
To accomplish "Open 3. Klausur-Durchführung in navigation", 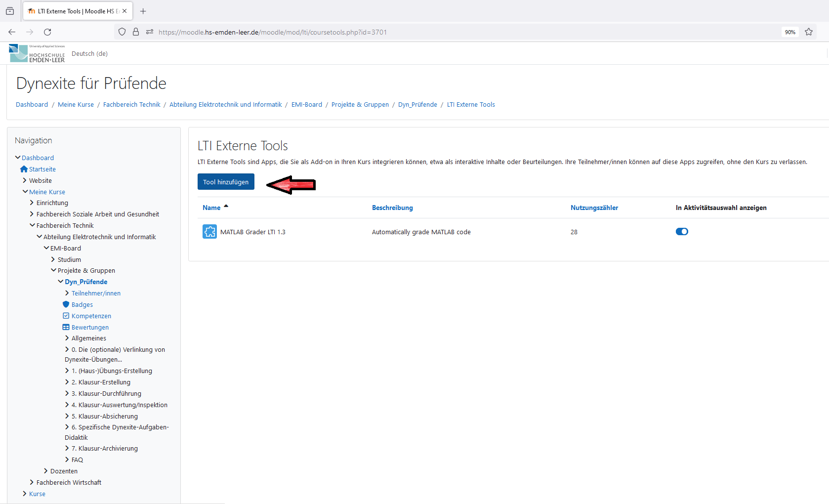I will click(106, 393).
